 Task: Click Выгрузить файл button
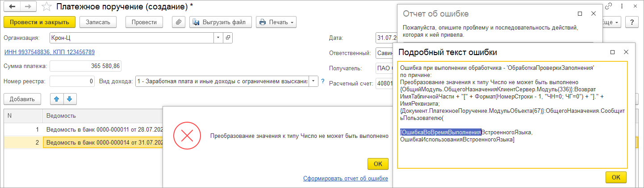click(x=221, y=21)
